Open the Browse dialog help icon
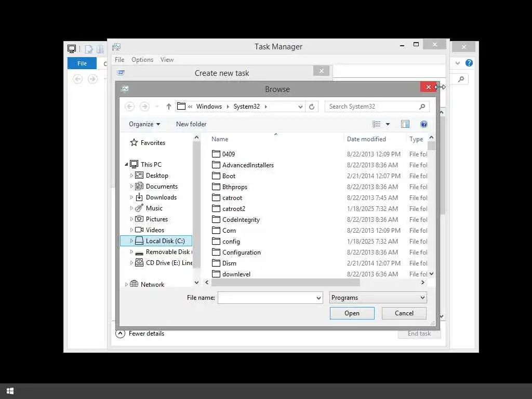 click(x=423, y=124)
